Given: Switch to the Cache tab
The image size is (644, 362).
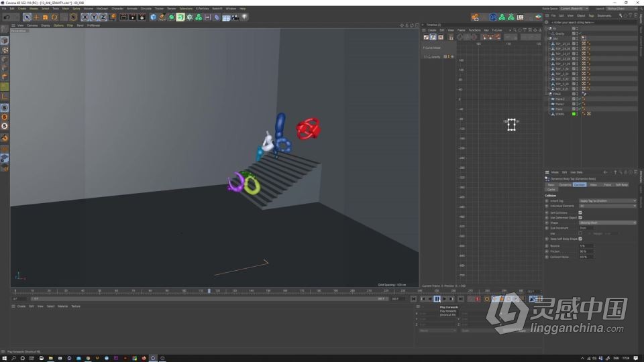Looking at the screenshot, I should 551,190.
